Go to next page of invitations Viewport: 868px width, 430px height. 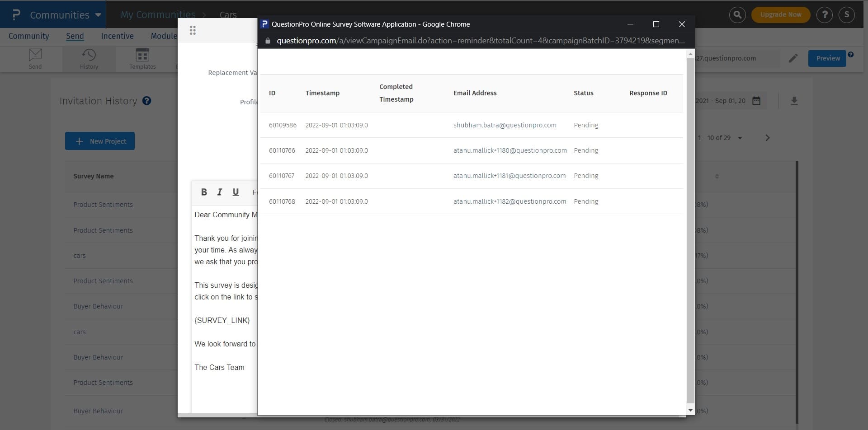click(x=767, y=138)
